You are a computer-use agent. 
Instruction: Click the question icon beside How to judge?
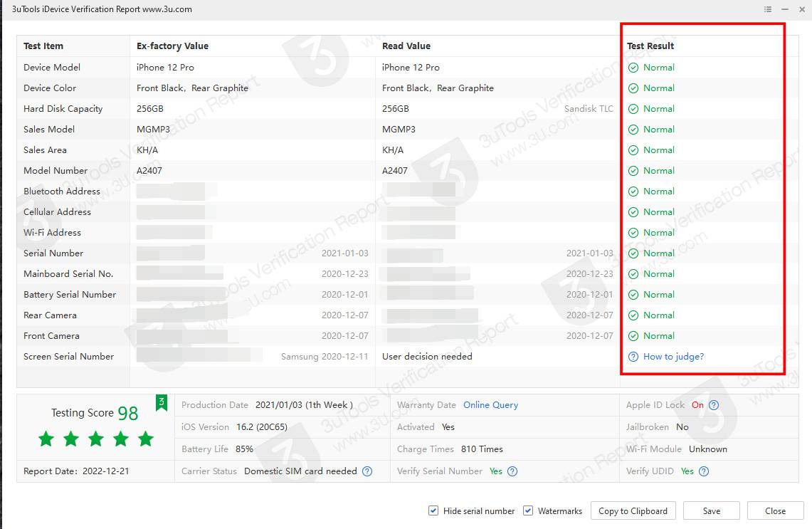point(633,357)
